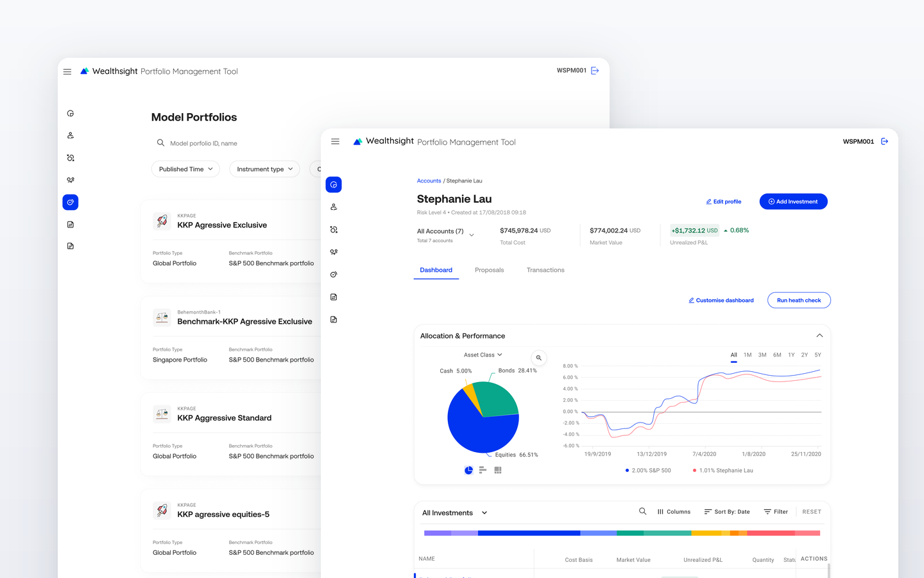This screenshot has height=578, width=924.
Task: Click the Accounts breadcrumb link
Action: click(x=429, y=181)
